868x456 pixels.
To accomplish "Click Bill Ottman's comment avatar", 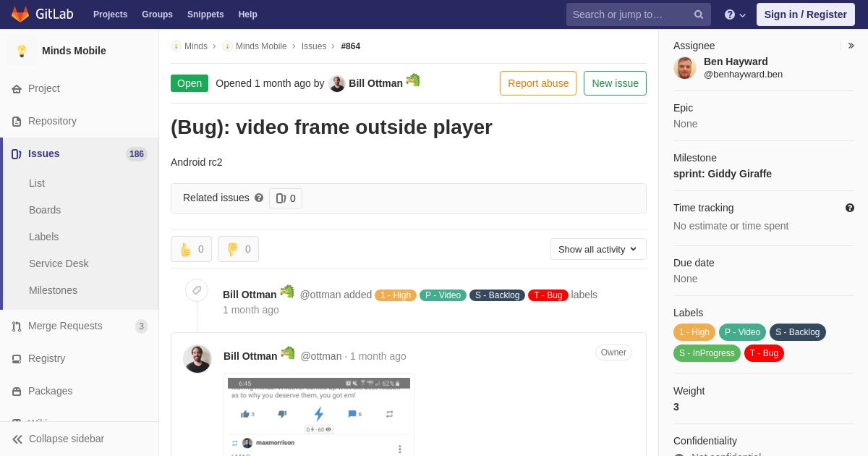I will (197, 358).
